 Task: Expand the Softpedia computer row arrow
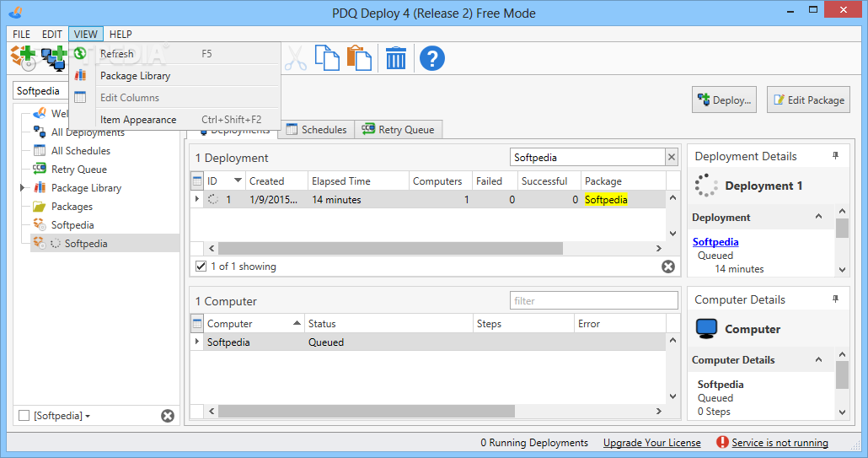[196, 342]
